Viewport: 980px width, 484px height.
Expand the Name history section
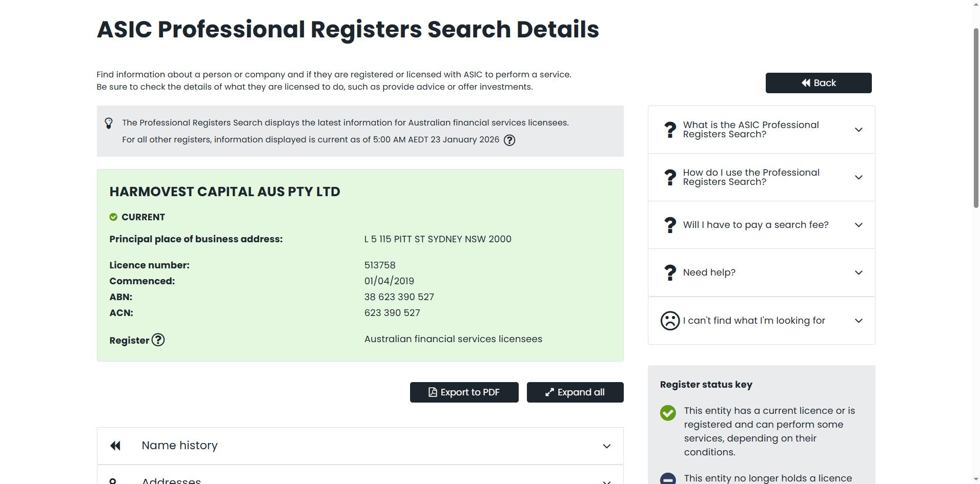pyautogui.click(x=606, y=446)
